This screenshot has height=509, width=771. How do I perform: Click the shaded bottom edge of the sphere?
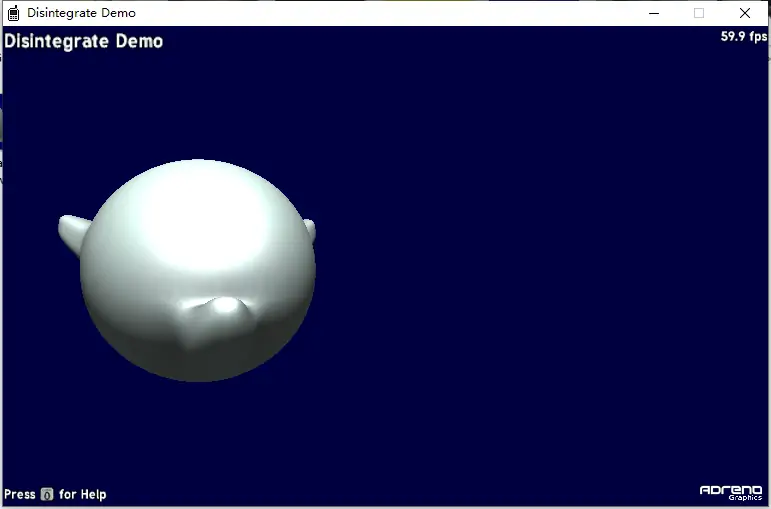pos(198,370)
